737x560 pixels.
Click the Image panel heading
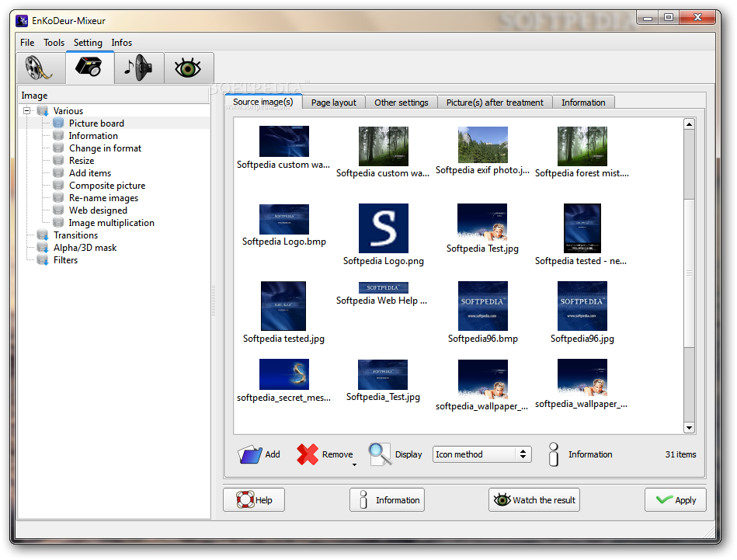pos(34,96)
